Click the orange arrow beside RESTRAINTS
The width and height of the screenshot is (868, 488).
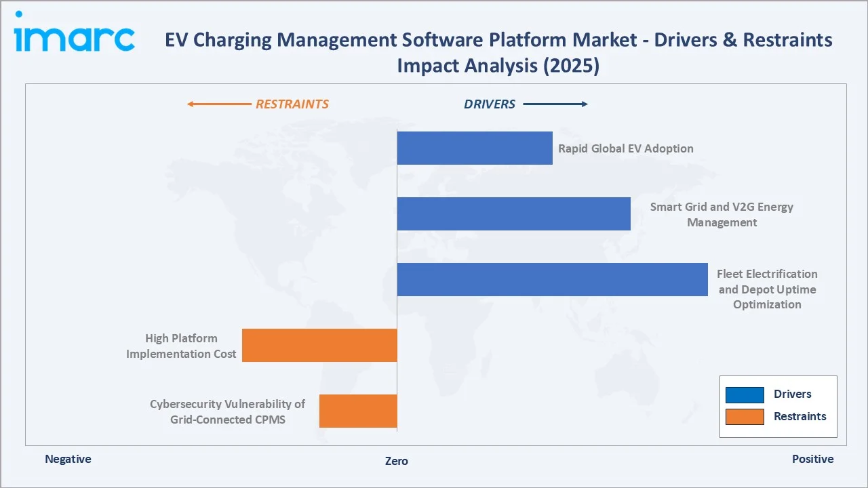pos(219,104)
